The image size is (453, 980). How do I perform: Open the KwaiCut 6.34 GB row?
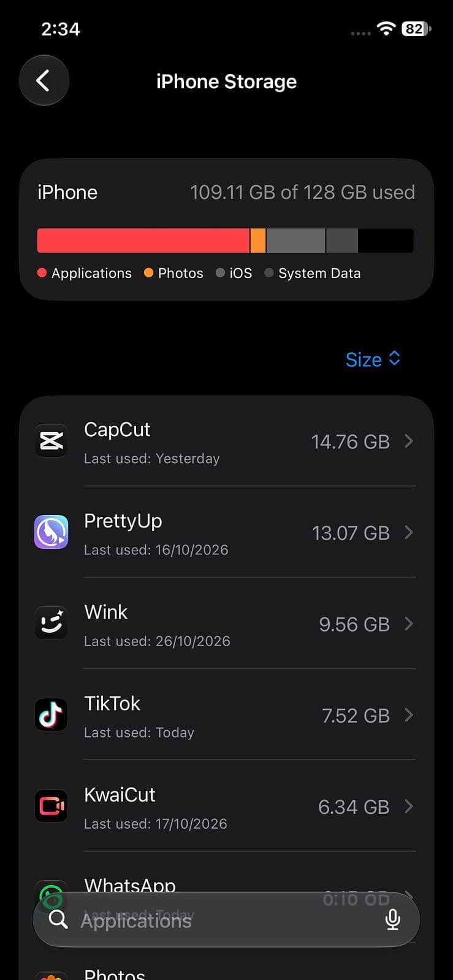(226, 806)
